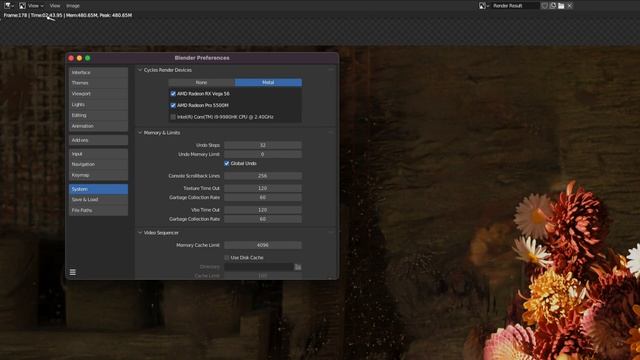Enable the Use Disk Cache checkbox

pos(227,258)
